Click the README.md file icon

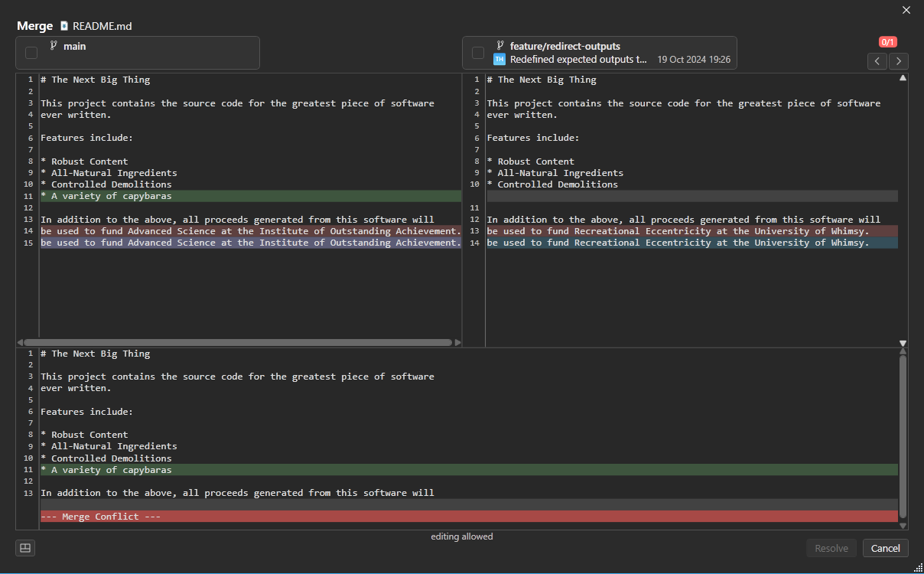click(64, 26)
